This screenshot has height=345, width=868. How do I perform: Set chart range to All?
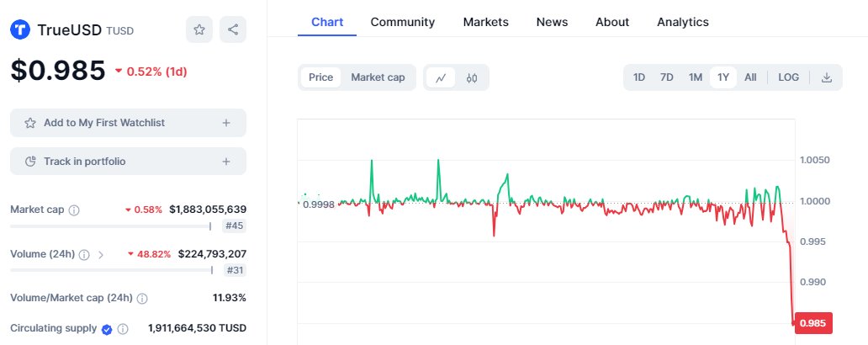pyautogui.click(x=750, y=77)
